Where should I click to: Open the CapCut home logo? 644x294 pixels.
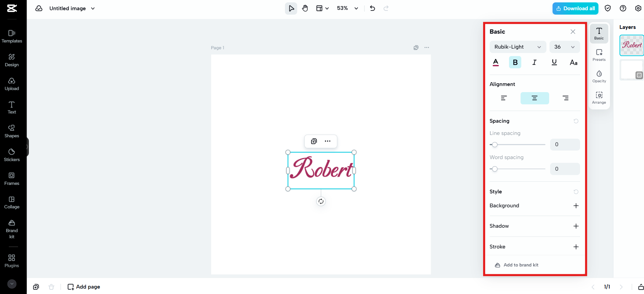(12, 8)
